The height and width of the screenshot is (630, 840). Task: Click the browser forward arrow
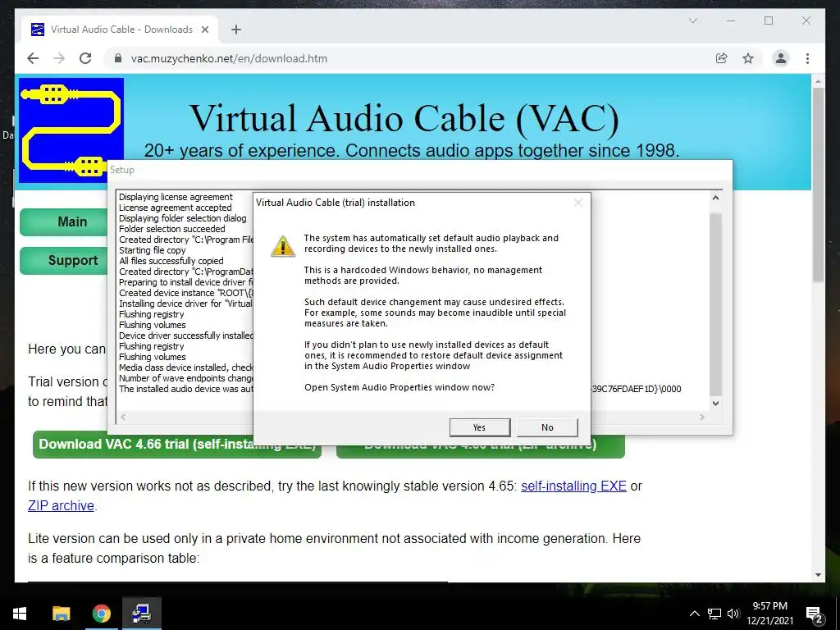click(x=59, y=58)
